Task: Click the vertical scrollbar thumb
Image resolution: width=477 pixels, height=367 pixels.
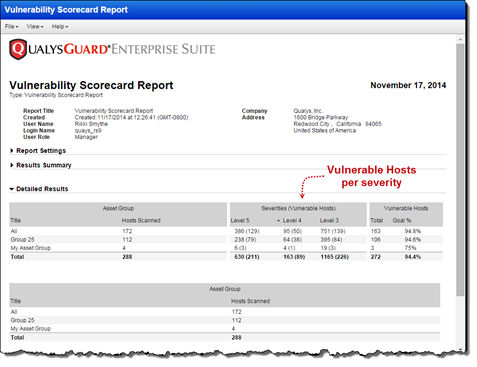Action: click(460, 170)
